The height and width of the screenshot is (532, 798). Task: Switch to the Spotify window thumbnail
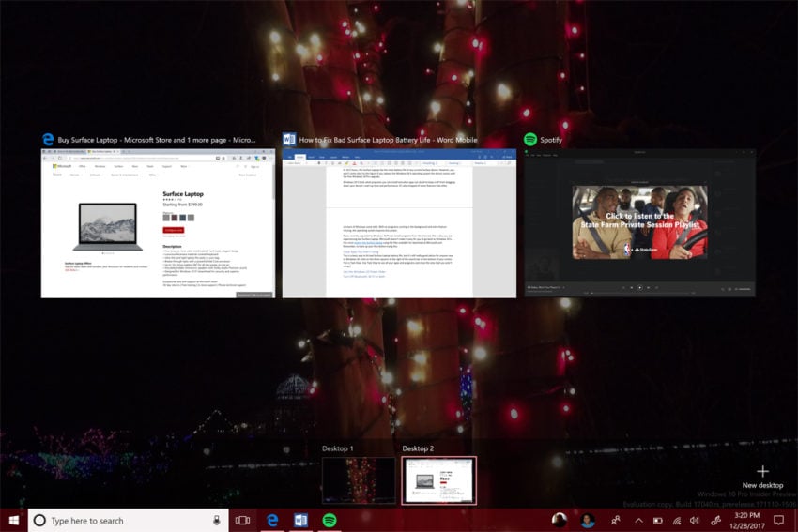(x=639, y=223)
